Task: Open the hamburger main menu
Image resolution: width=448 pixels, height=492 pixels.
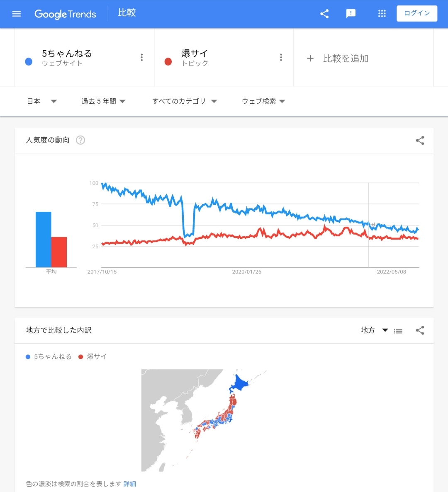Action: (x=17, y=14)
